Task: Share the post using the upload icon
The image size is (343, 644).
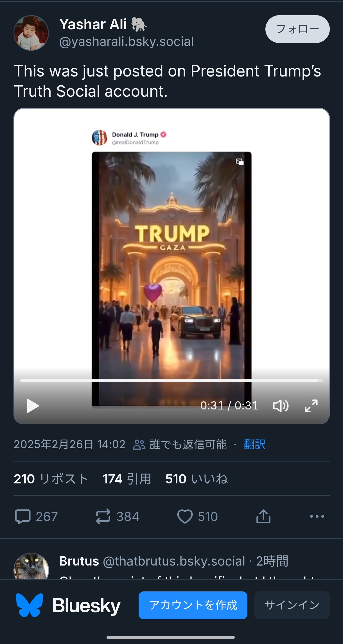Action: pyautogui.click(x=263, y=516)
